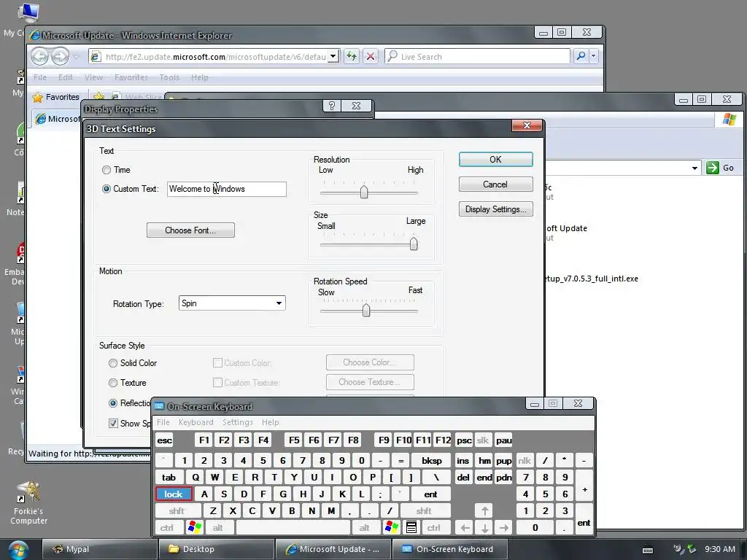Click Cancel in 3D Text Settings
Viewport: 747px width, 560px height.
pos(495,184)
